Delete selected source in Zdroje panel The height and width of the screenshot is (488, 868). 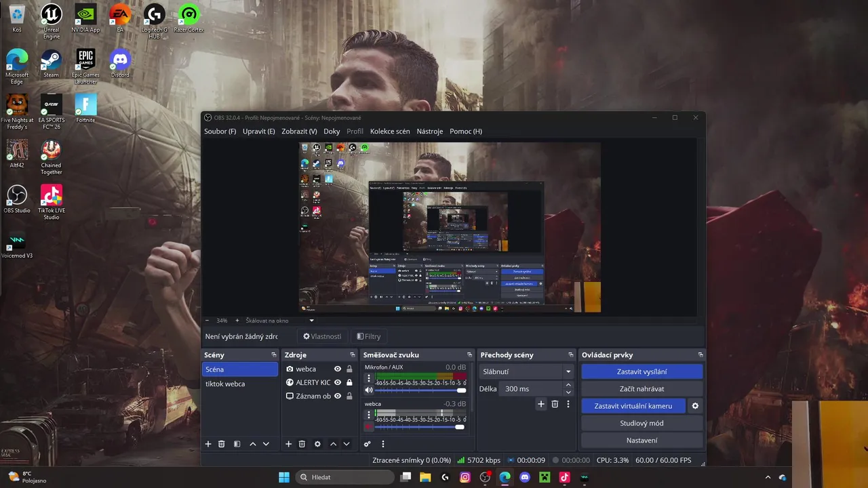pyautogui.click(x=302, y=444)
